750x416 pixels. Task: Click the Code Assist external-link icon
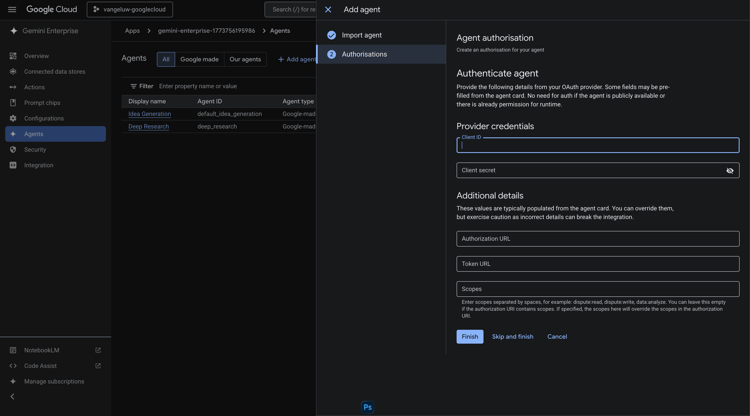coord(98,366)
